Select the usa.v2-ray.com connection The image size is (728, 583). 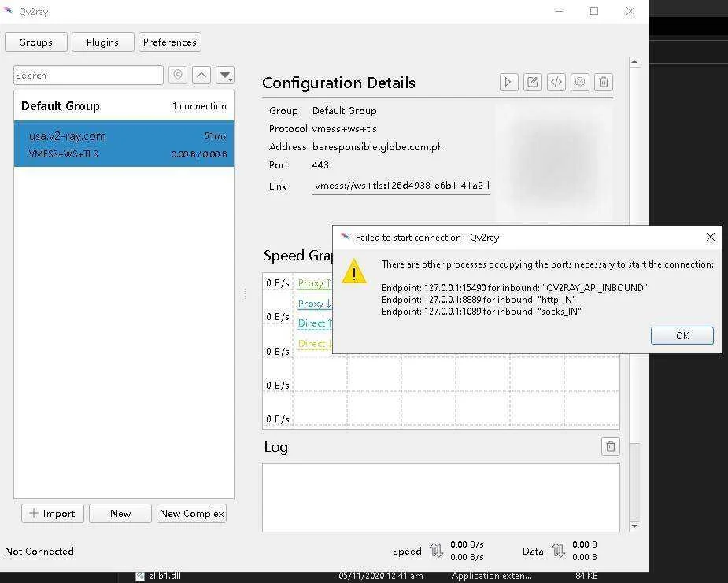(124, 143)
